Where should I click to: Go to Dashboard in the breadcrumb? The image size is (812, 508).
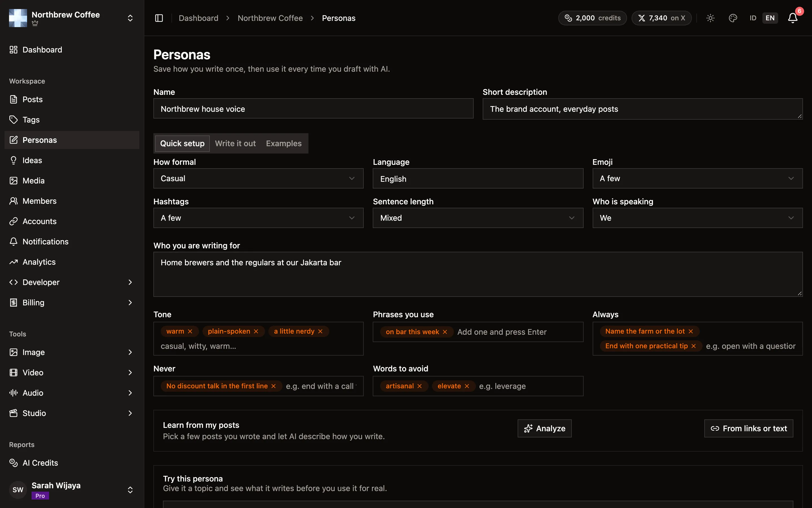(198, 18)
